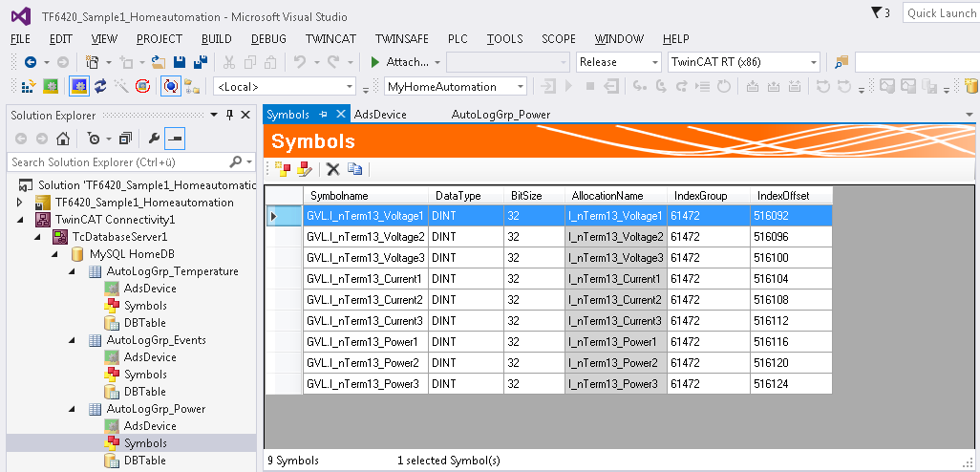Screen dimensions: 980x472
Task: Click the Edit Symbol pencil icon
Action: point(304,169)
